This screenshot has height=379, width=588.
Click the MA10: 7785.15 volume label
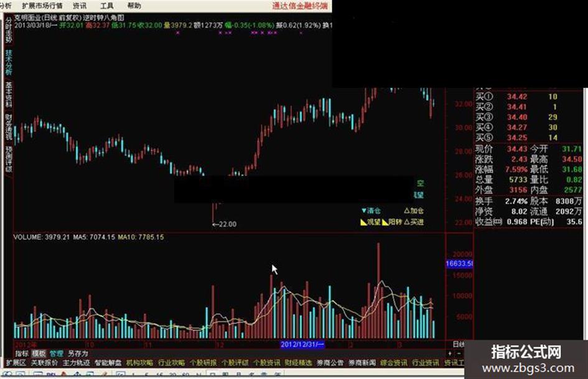tap(141, 237)
